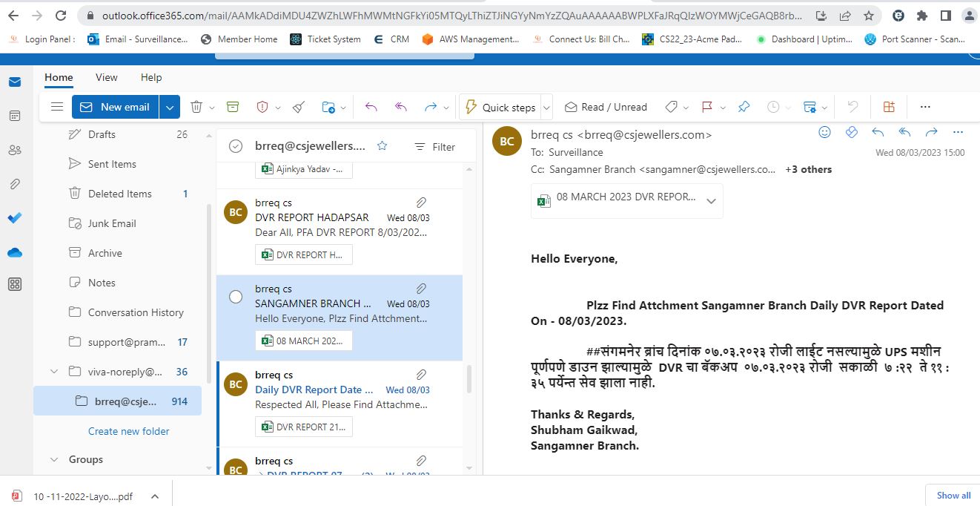The height and width of the screenshot is (506, 980).
Task: Open the DVR REPORT HADAPSAR email
Action: point(340,231)
